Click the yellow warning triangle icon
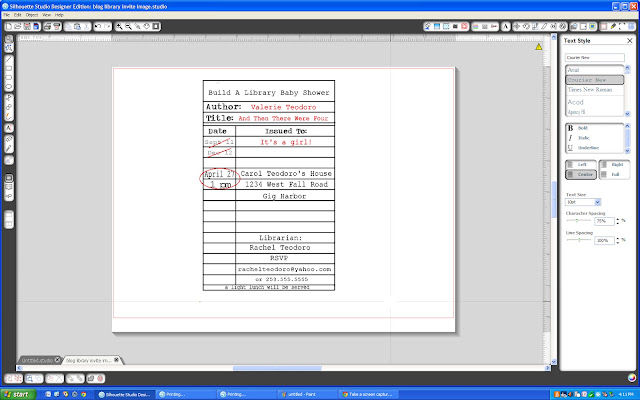Screen dimensions: 640x400 (539, 47)
